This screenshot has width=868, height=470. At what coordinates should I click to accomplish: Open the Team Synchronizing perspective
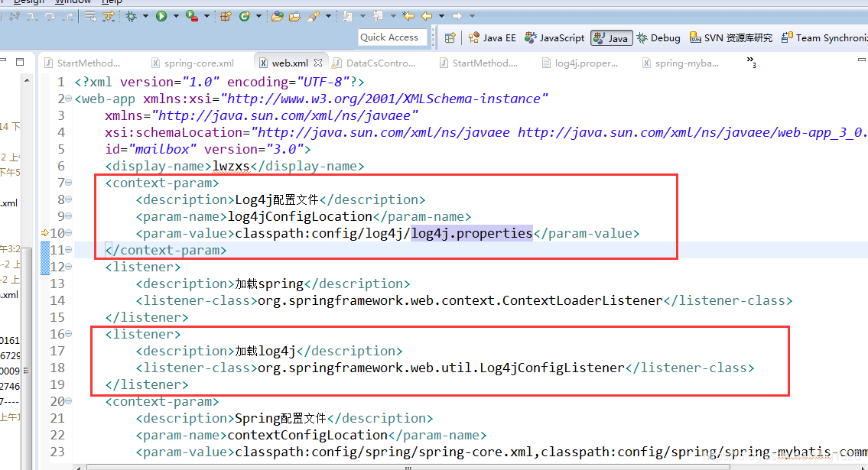pyautogui.click(x=824, y=37)
